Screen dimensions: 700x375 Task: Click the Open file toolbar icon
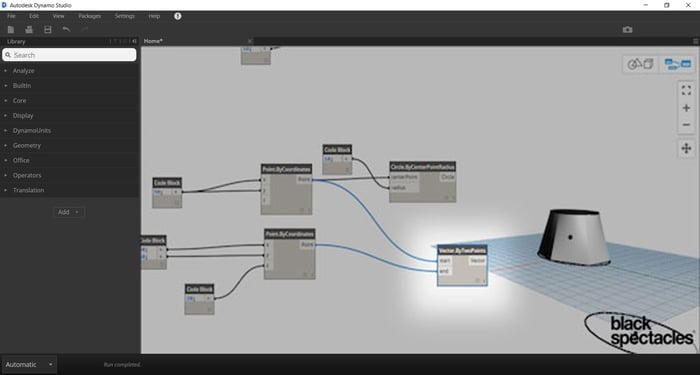pos(29,29)
